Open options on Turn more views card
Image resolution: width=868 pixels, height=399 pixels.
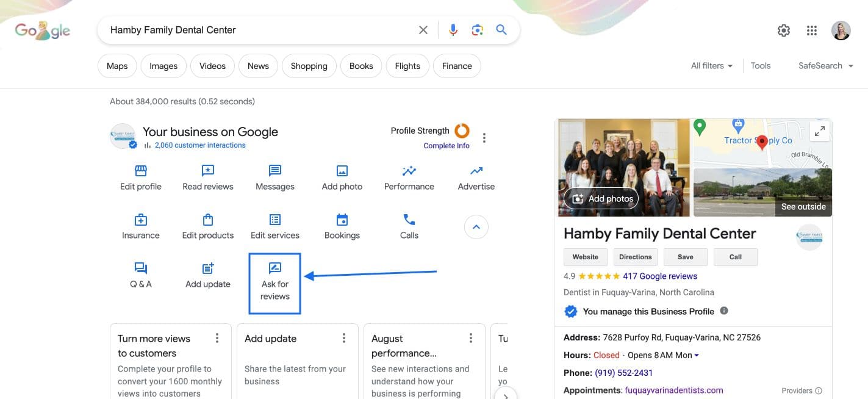(x=217, y=338)
